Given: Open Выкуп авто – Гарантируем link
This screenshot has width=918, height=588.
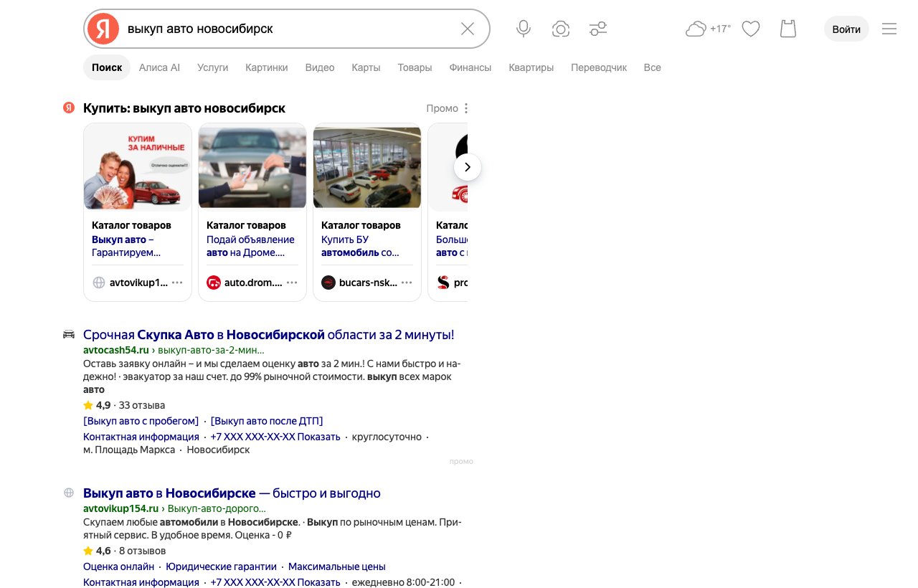Looking at the screenshot, I should 126,246.
